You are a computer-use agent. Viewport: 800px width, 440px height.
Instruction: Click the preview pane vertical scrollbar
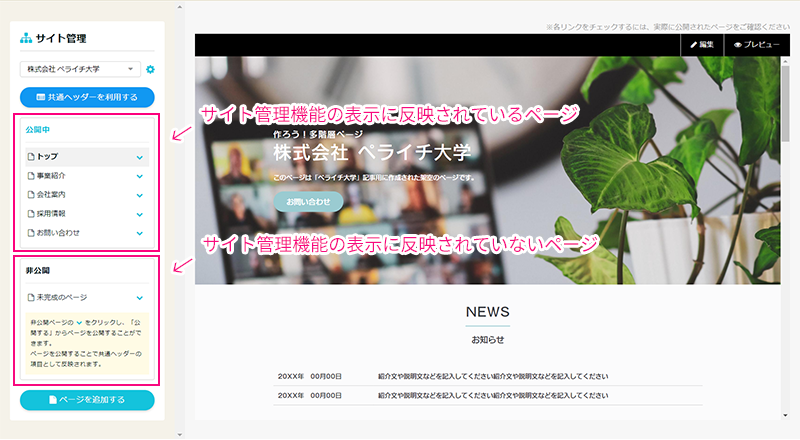[x=785, y=200]
